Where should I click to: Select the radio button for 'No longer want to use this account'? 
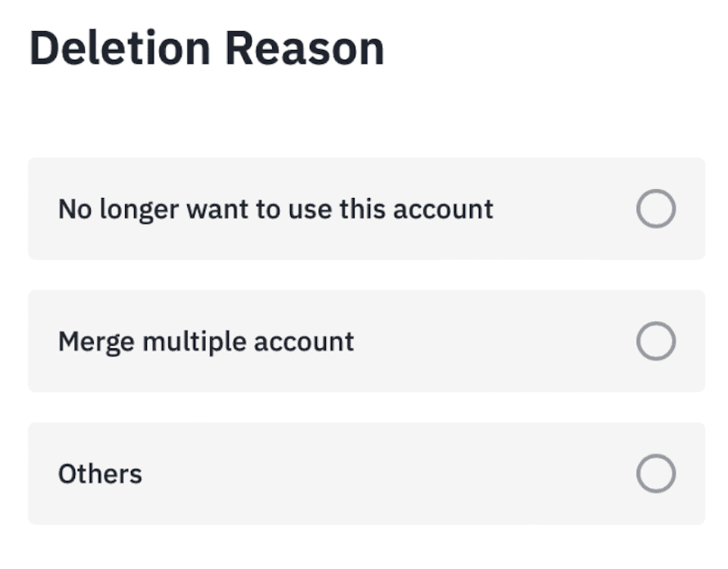[x=655, y=209]
